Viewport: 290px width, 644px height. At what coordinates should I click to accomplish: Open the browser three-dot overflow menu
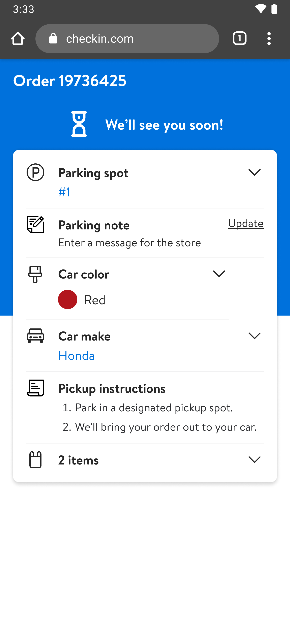pyautogui.click(x=269, y=39)
